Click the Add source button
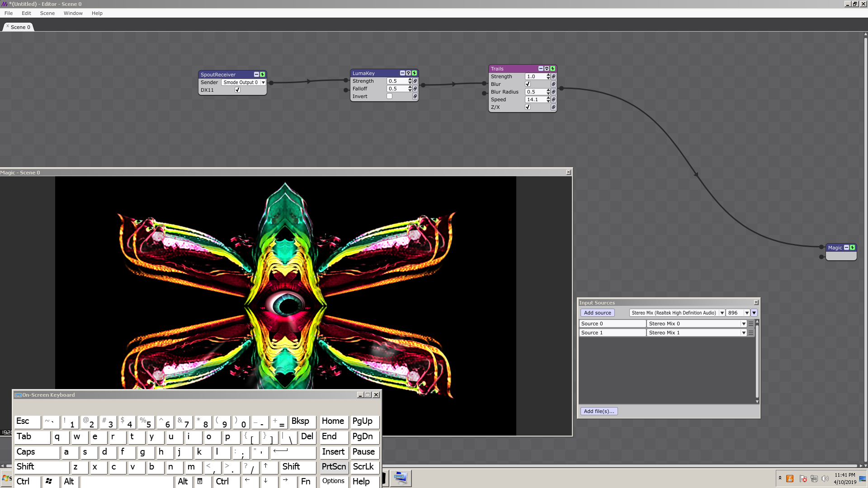This screenshot has height=488, width=868. click(597, 313)
